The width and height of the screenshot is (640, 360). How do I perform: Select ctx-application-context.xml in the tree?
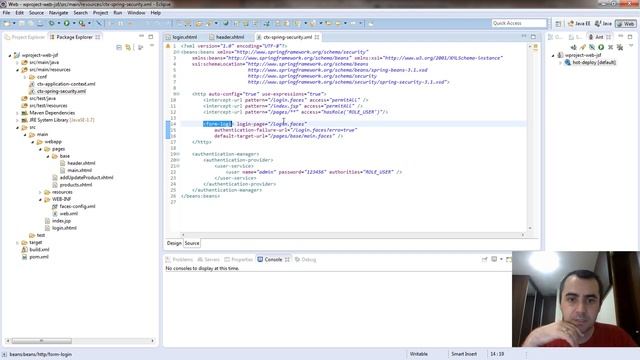pyautogui.click(x=62, y=84)
